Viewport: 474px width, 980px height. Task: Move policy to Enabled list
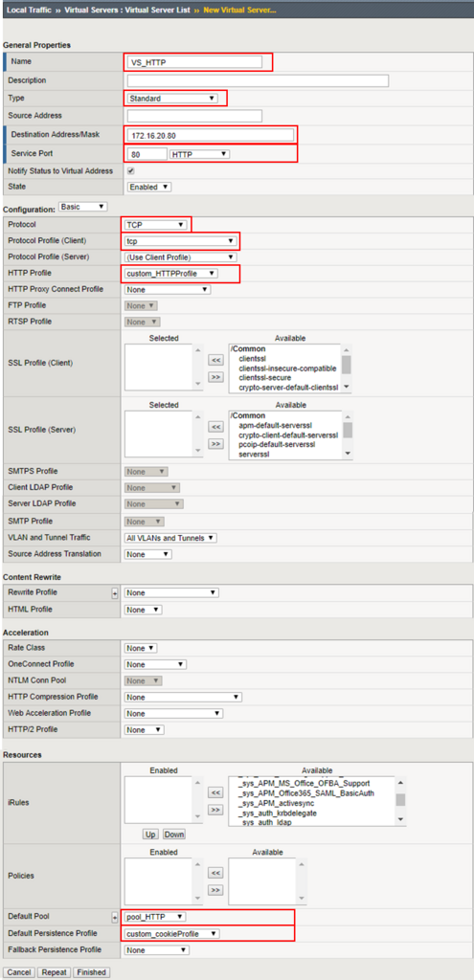215,873
